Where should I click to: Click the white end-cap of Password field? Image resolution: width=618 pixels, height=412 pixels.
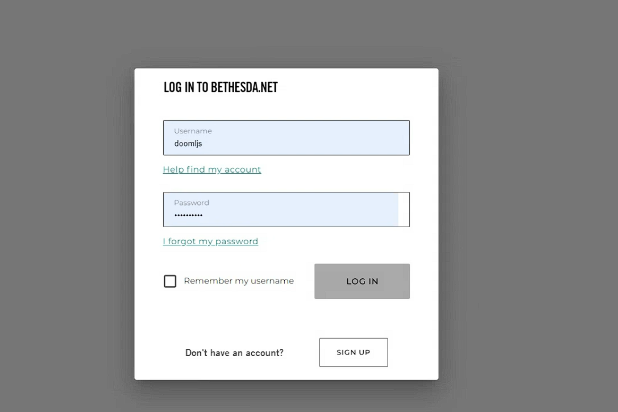404,209
